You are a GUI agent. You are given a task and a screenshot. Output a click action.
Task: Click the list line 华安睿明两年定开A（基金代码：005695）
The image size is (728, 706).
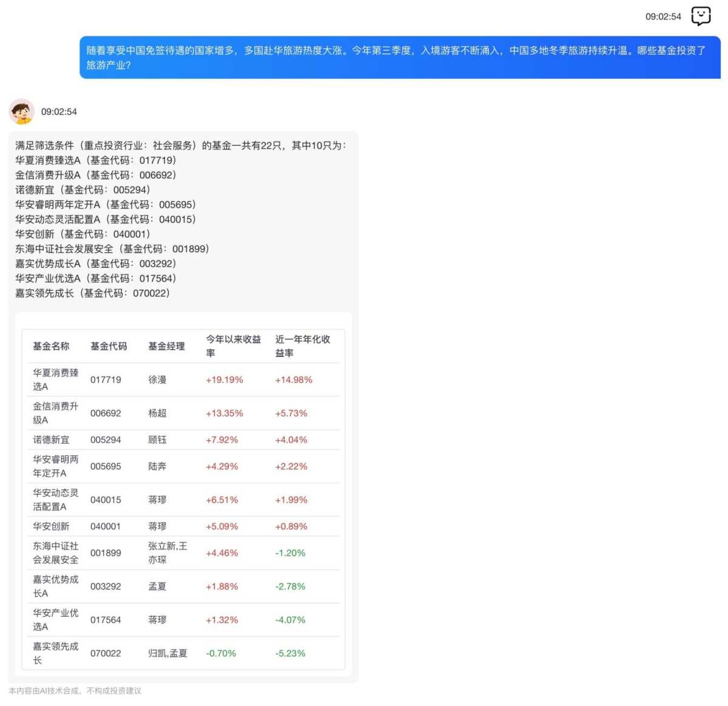(106, 205)
